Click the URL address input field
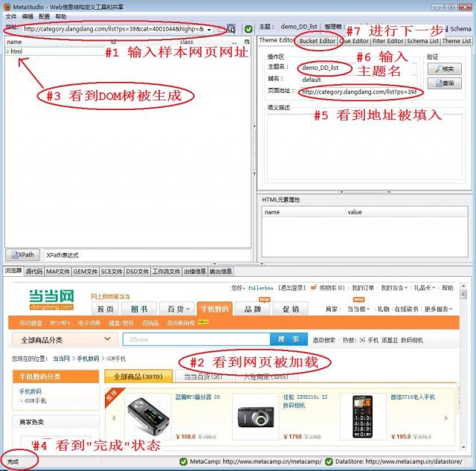This screenshot has width=476, height=471. (x=114, y=29)
